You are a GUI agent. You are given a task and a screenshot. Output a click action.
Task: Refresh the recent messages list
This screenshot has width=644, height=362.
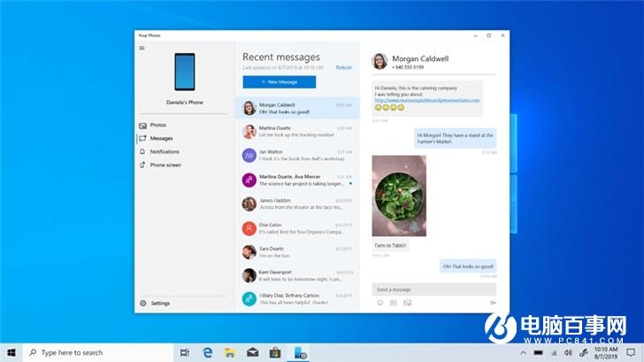[344, 67]
